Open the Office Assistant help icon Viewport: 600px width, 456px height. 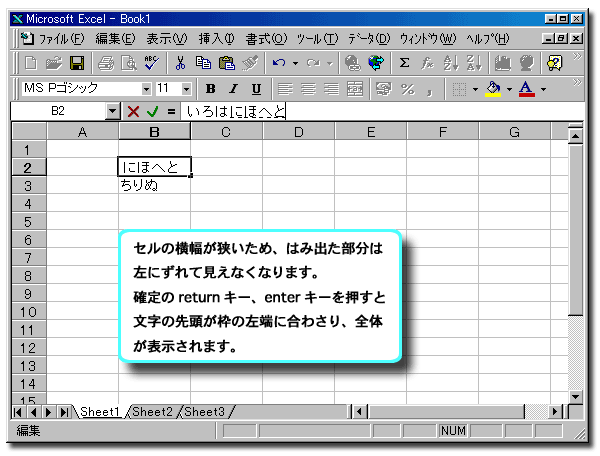(555, 63)
